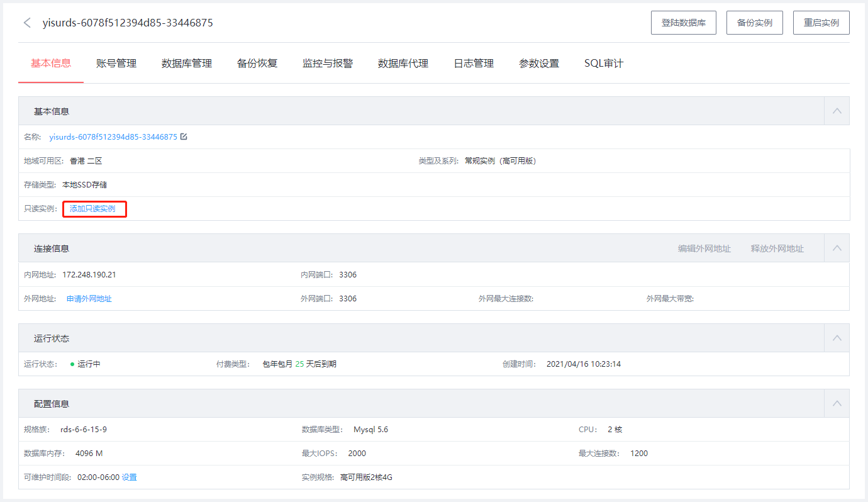Go to the 数据库代理 tab
This screenshot has width=868, height=502.
403,63
